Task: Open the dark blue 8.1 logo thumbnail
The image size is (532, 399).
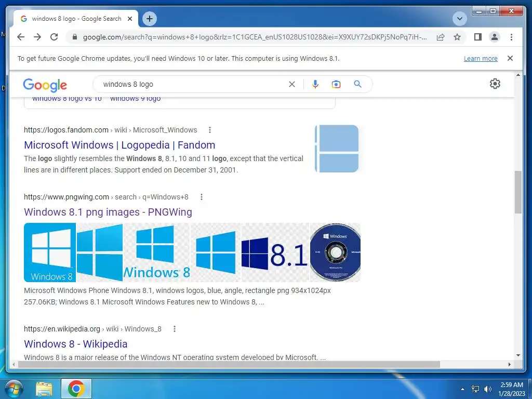Action: tap(275, 252)
